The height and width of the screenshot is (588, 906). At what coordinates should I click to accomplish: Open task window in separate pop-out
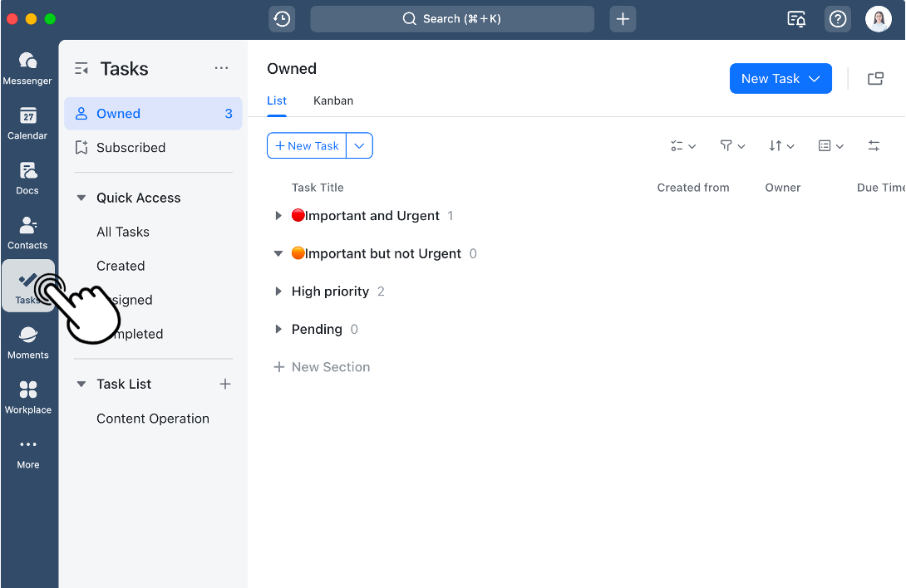pyautogui.click(x=875, y=79)
